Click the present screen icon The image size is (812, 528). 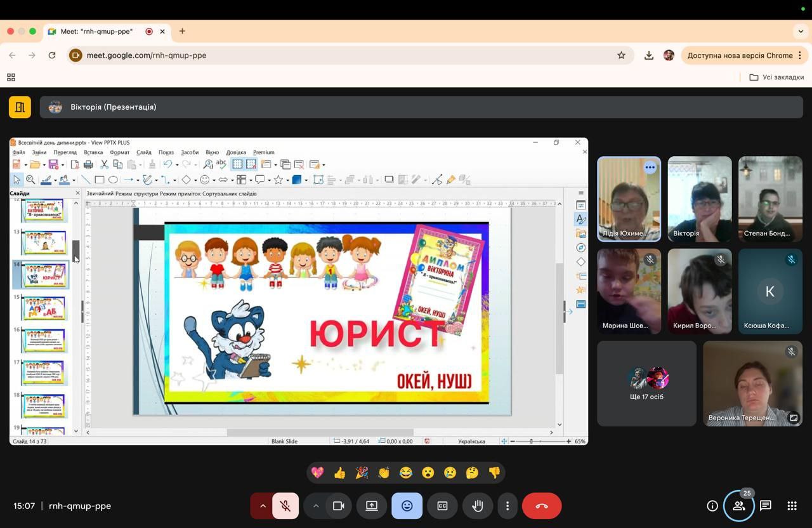372,506
